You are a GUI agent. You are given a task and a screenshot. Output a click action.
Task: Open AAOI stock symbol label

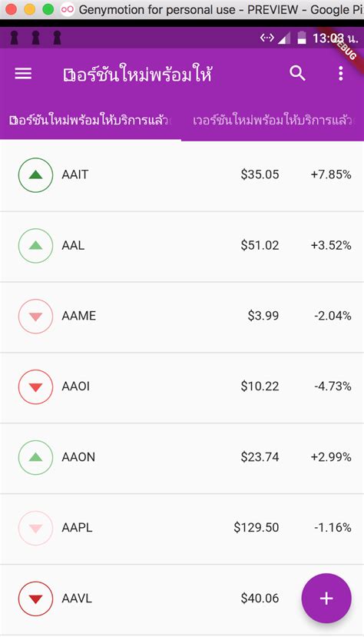pos(75,387)
